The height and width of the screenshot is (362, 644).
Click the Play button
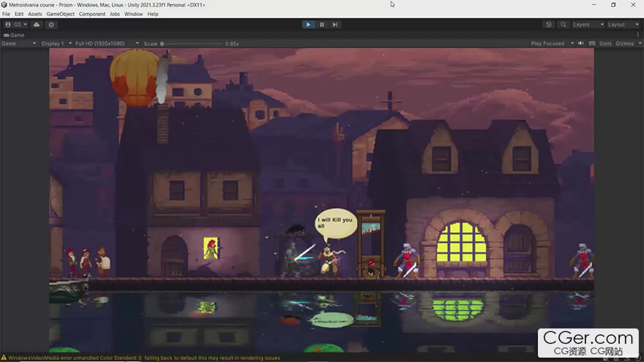tap(308, 25)
